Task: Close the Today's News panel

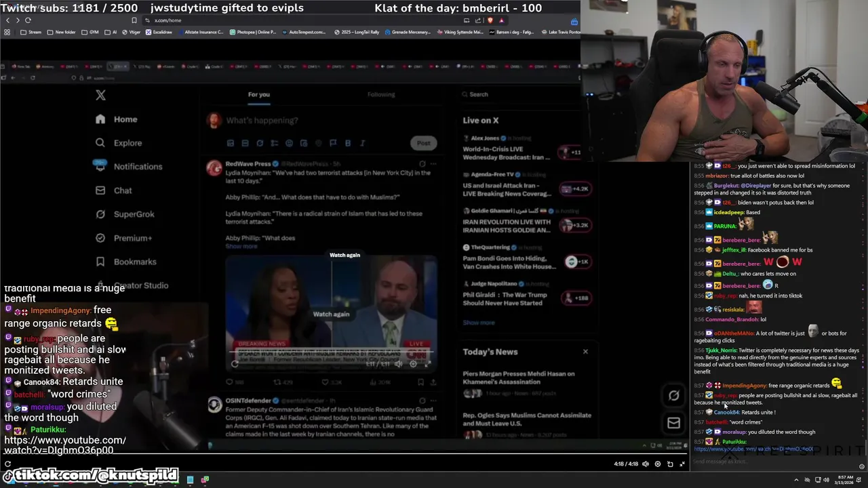Action: [585, 352]
